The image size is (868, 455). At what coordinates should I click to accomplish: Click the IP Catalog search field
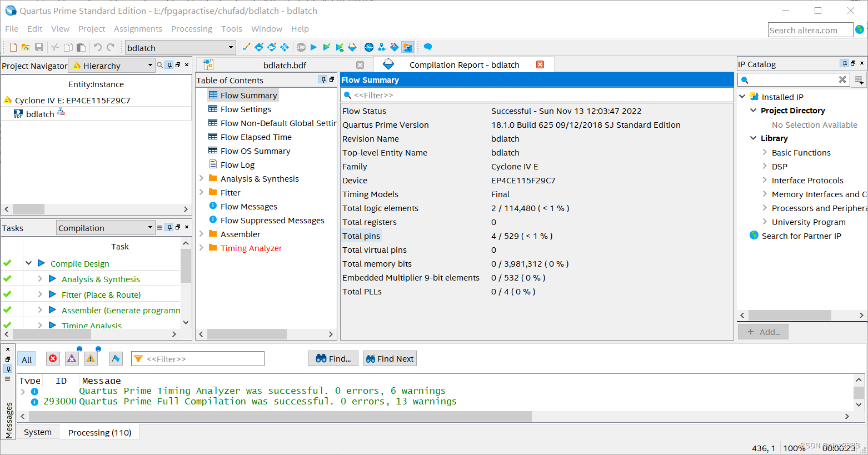[x=793, y=80]
